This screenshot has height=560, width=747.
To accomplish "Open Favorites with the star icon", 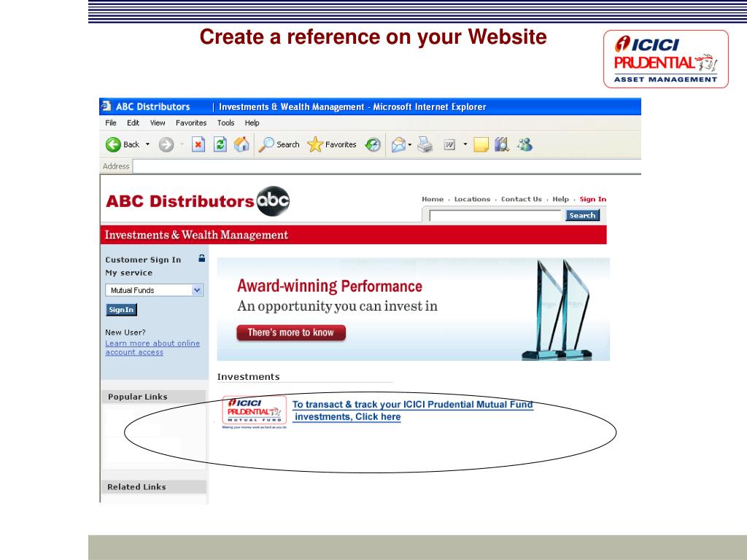I will click(x=315, y=144).
